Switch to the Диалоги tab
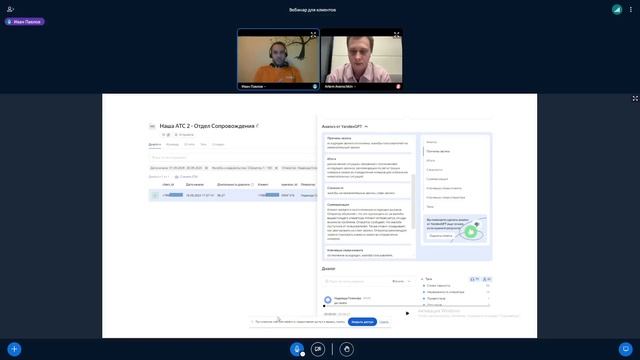Image resolution: width=640 pixels, height=360 pixels. tap(155, 144)
